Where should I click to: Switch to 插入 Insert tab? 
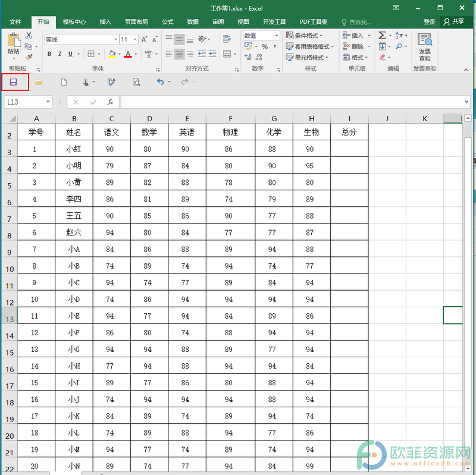point(105,22)
